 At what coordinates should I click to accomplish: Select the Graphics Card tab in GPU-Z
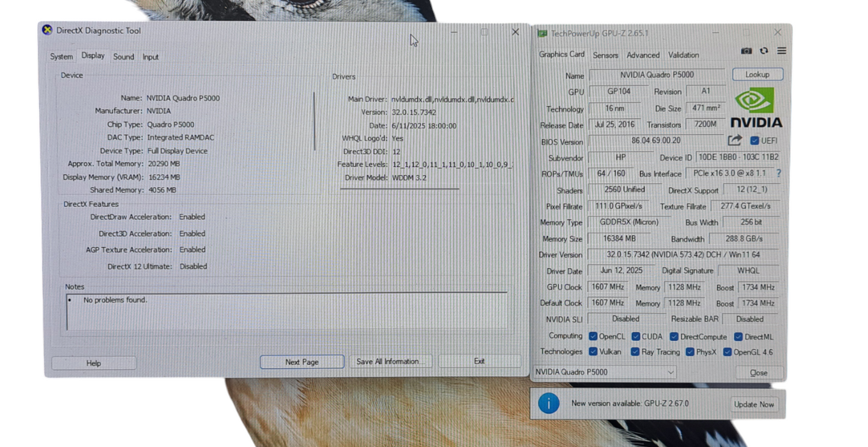[561, 54]
